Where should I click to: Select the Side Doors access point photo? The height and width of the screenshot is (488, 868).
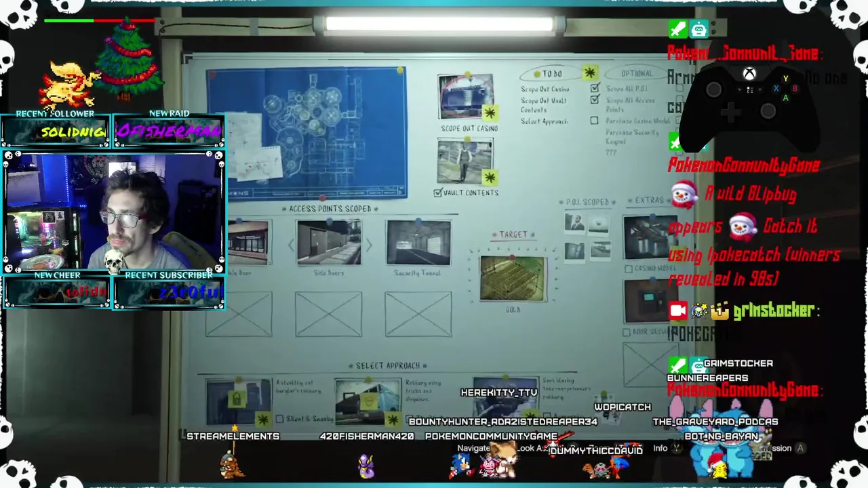click(329, 243)
